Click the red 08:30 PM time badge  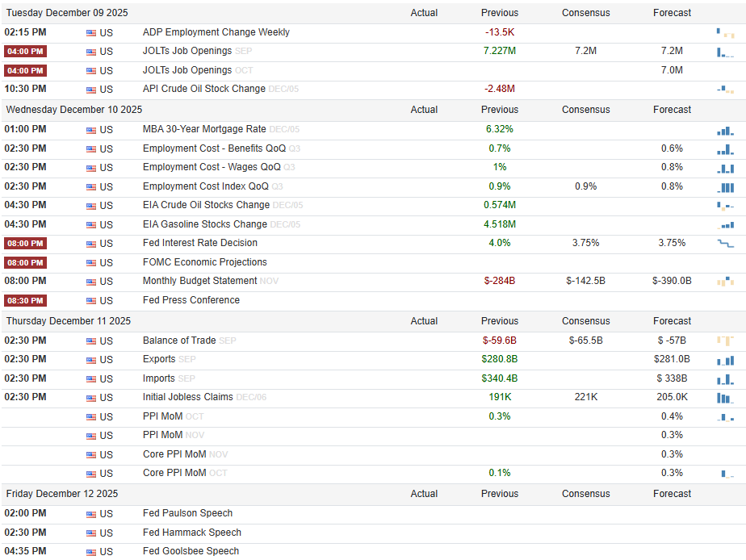(25, 301)
